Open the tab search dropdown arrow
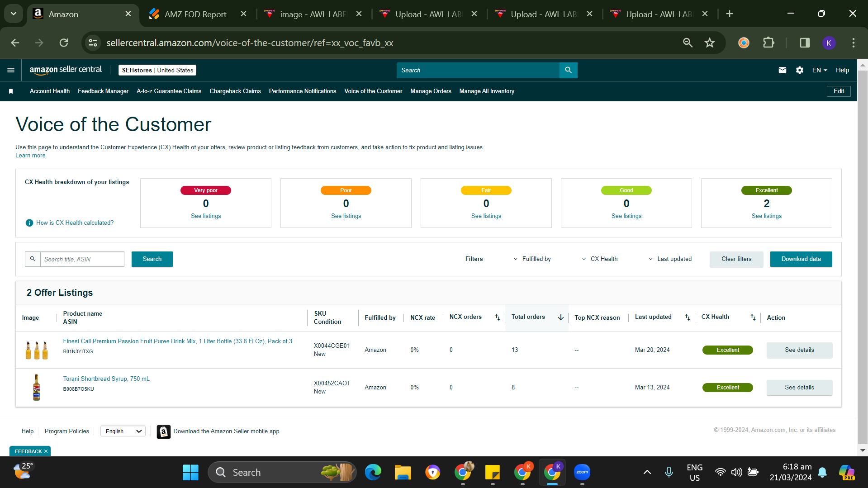Screen dimensions: 868x488 [x=14, y=14]
